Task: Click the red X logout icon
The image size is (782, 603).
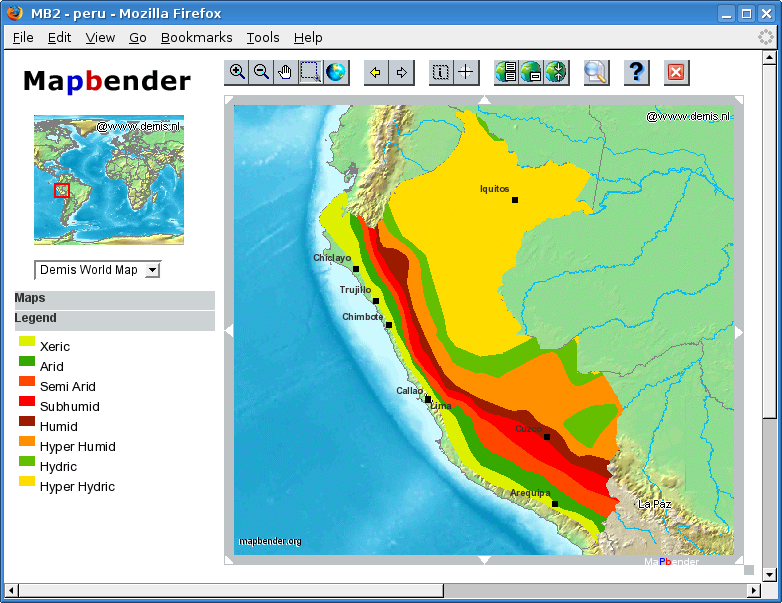Action: pyautogui.click(x=677, y=72)
